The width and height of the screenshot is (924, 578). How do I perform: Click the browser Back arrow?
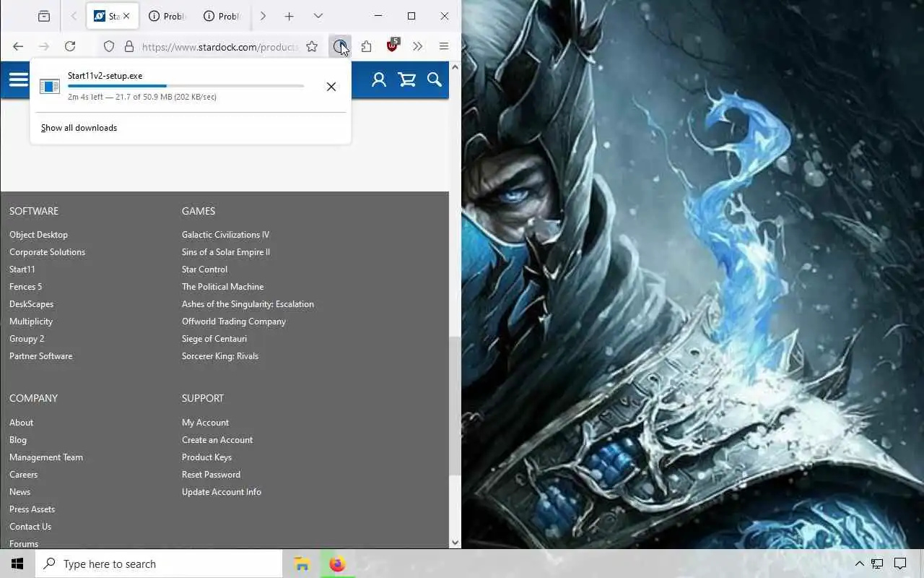(18, 46)
